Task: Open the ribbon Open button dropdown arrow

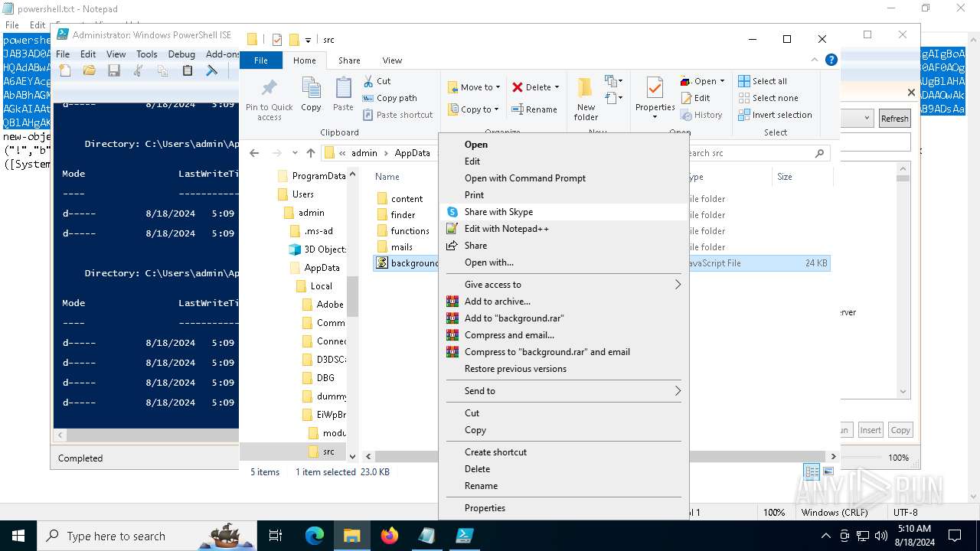Action: [722, 81]
